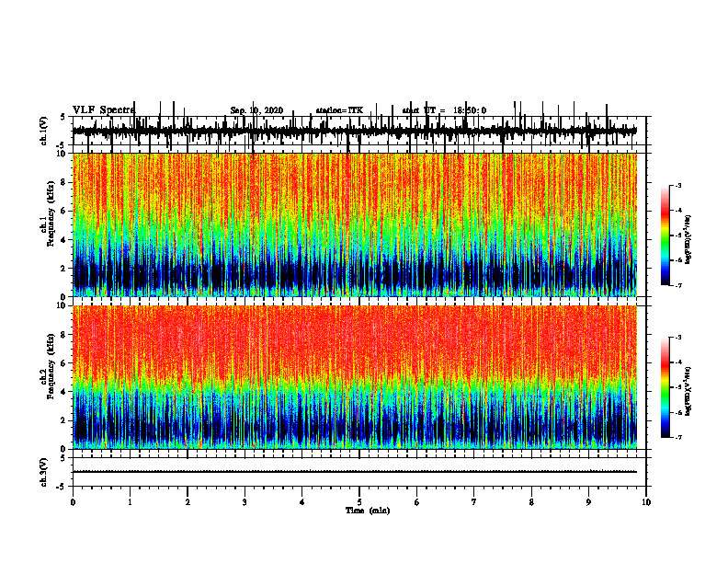Select the ch.1 spectrogram color bar

(665, 236)
